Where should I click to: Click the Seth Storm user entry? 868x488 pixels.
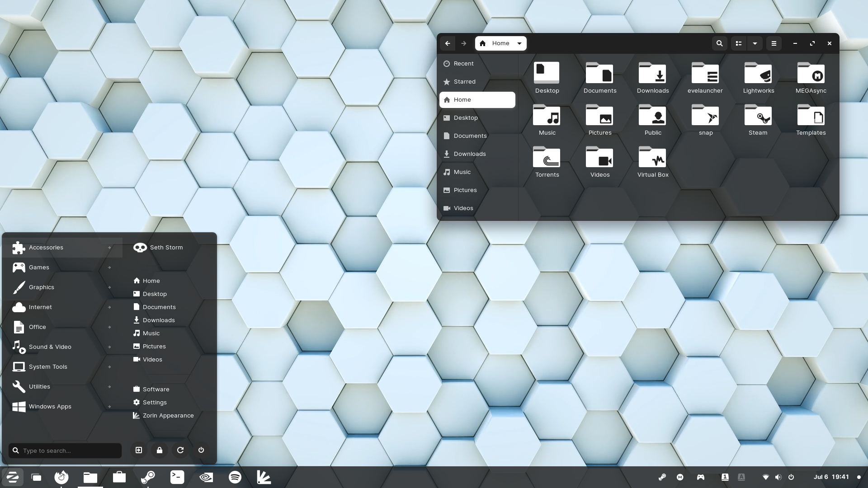[158, 248]
